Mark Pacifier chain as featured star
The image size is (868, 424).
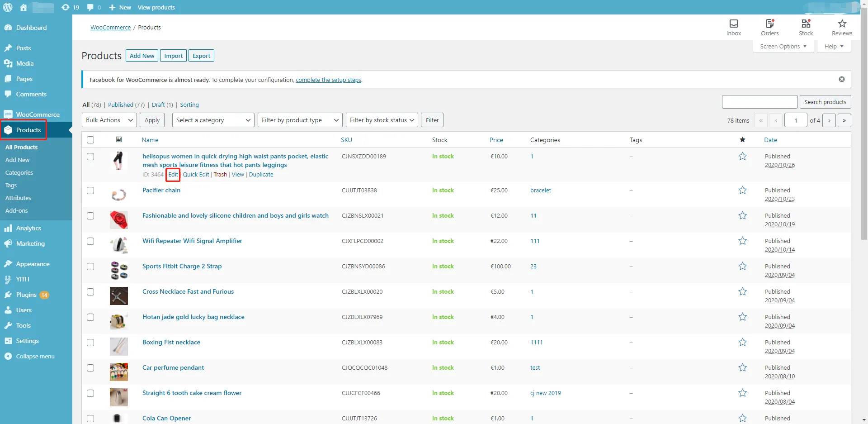pyautogui.click(x=742, y=190)
